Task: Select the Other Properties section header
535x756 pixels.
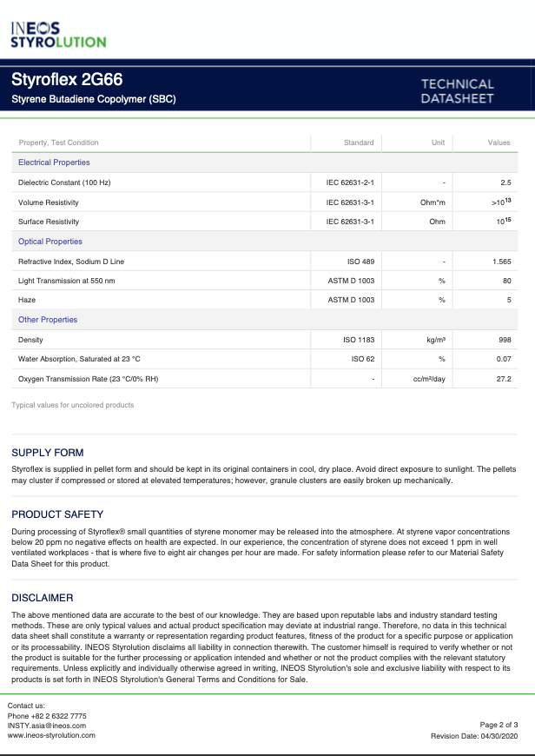Action: pos(48,320)
